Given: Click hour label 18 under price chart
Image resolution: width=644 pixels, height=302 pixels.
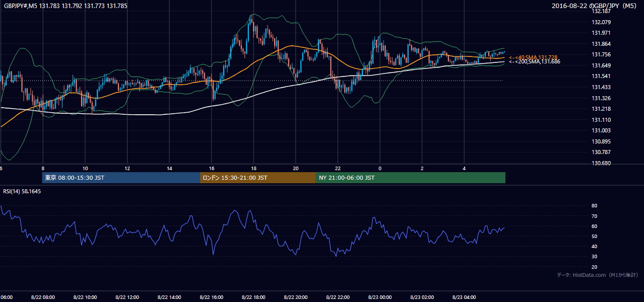Looking at the screenshot, I should pos(254,169).
